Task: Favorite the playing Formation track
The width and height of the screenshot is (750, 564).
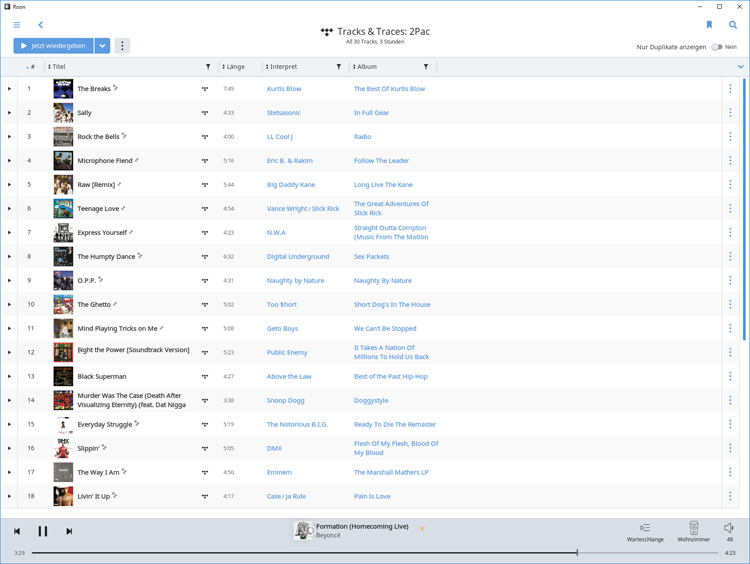Action: (422, 529)
